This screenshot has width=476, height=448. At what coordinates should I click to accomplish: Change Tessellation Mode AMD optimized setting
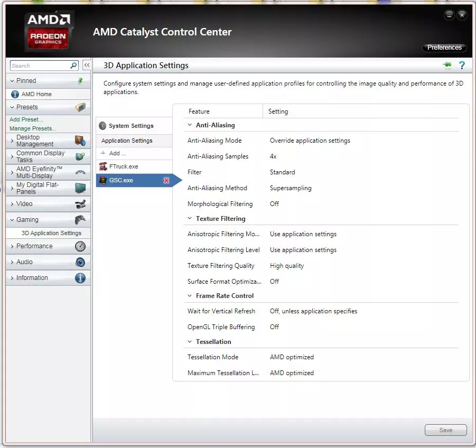292,357
